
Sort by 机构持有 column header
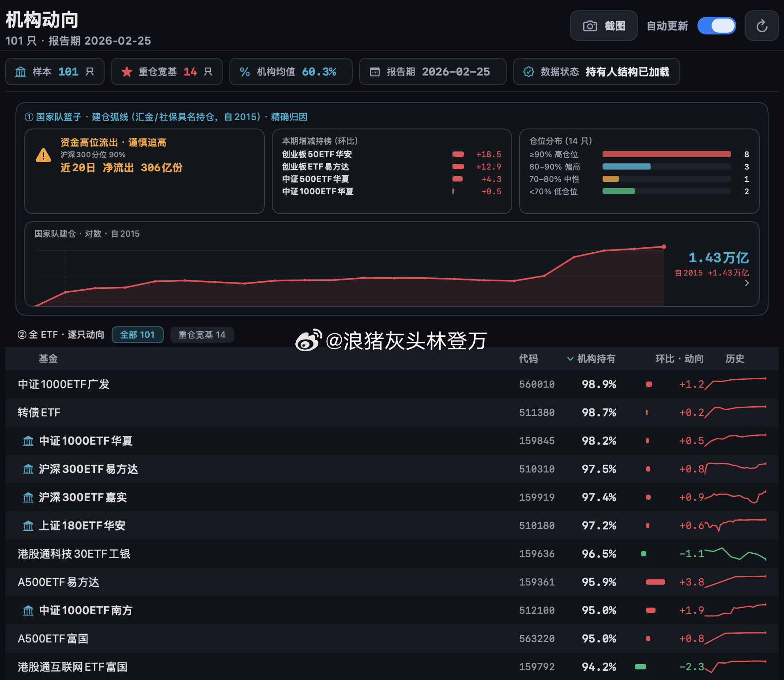pyautogui.click(x=591, y=359)
